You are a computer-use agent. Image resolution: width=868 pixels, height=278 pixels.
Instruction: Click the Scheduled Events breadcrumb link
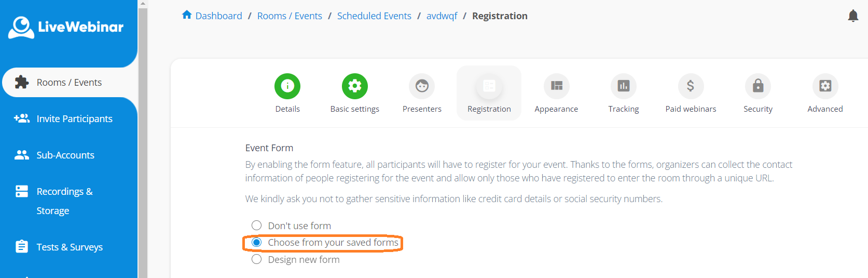pyautogui.click(x=374, y=16)
